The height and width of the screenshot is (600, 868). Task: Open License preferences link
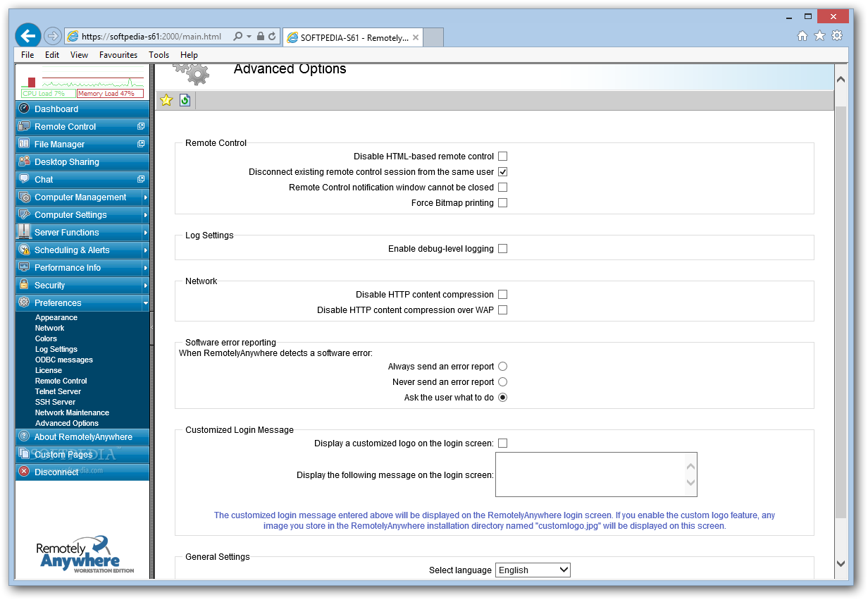click(x=49, y=370)
